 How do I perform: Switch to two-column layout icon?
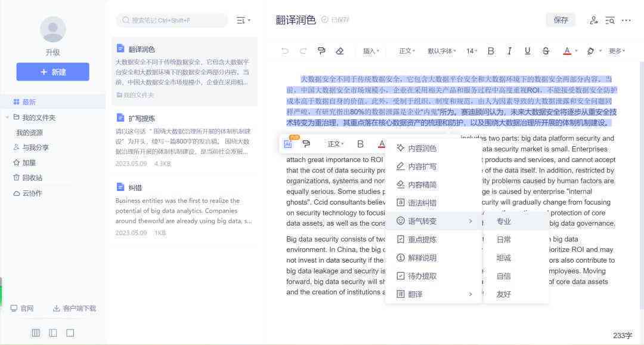(53, 332)
